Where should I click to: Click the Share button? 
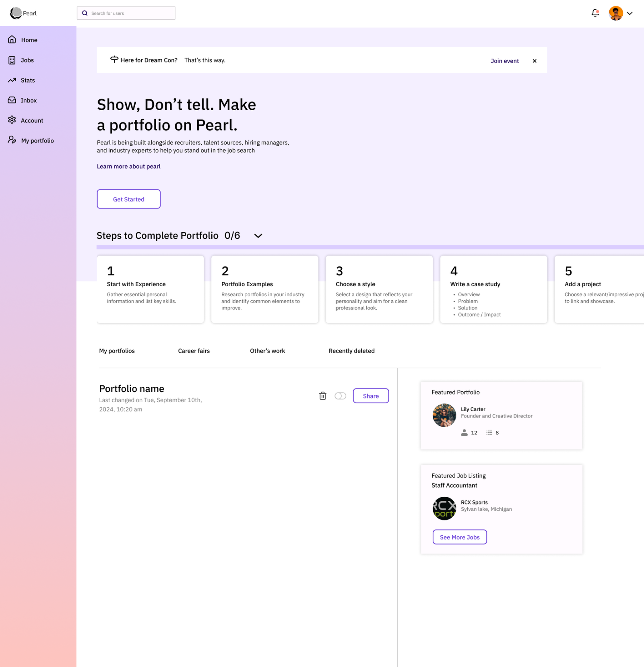[x=371, y=396]
